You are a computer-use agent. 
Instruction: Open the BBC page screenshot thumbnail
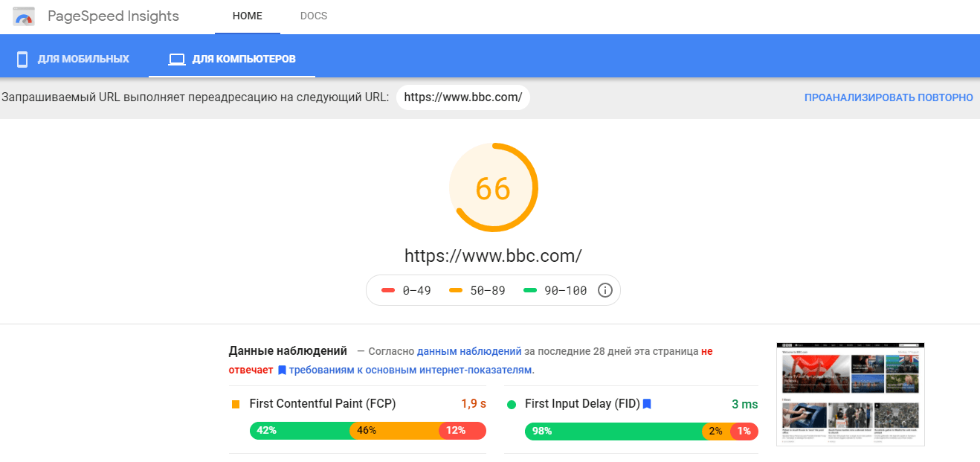(x=851, y=394)
